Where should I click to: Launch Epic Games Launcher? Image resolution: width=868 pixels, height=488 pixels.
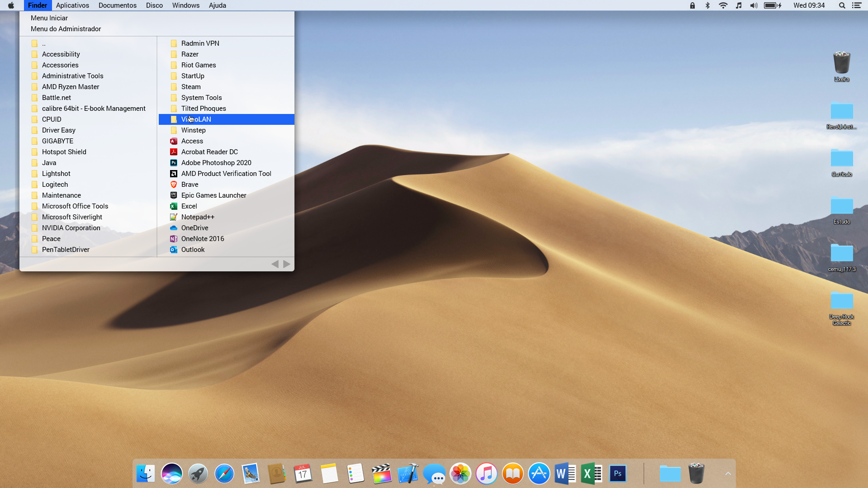point(226,195)
